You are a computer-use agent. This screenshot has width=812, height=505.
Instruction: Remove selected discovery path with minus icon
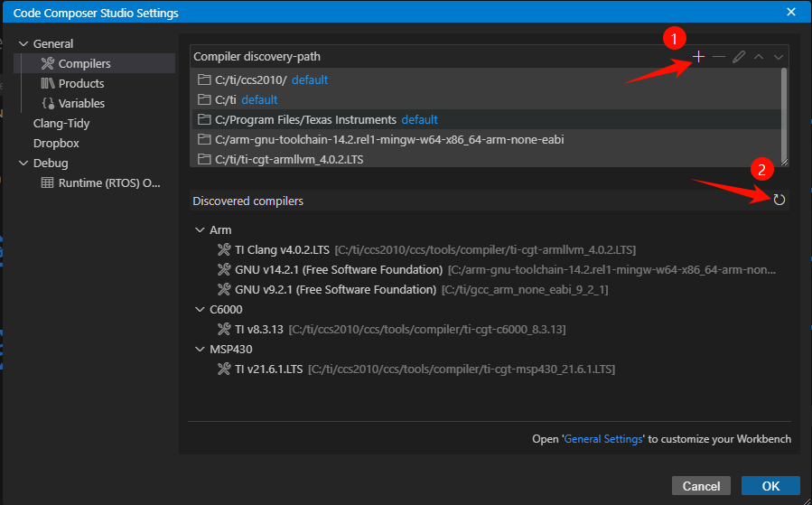[719, 56]
